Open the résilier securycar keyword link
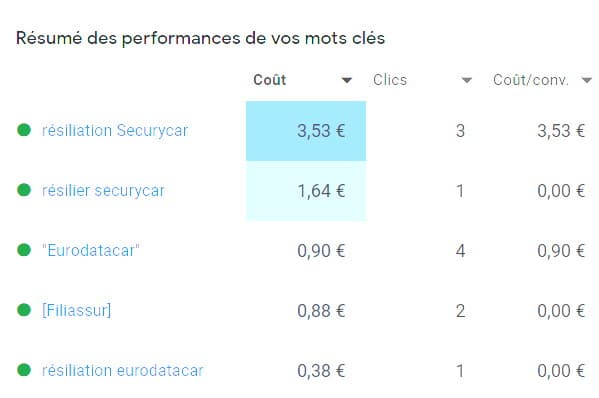The image size is (599, 398). 103,190
